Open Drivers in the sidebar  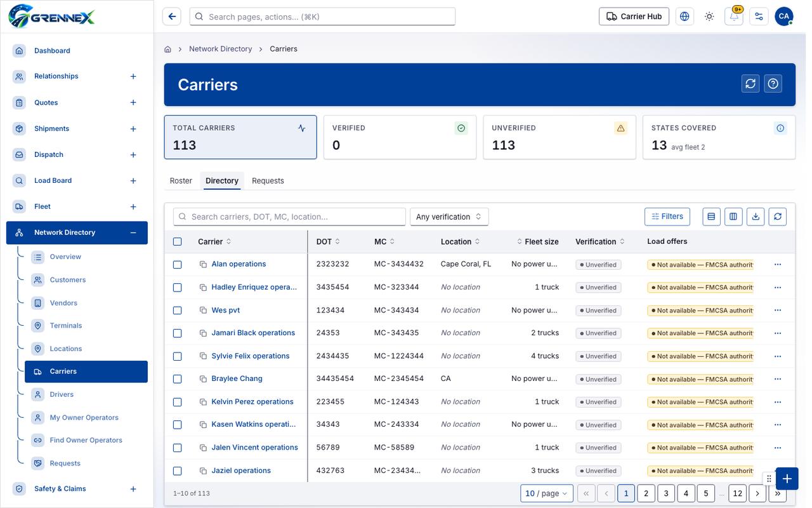coord(86,394)
